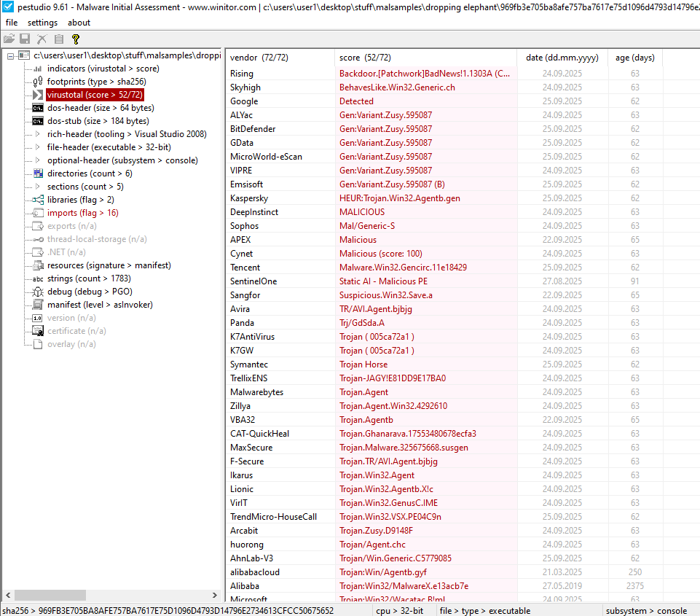The image size is (700, 616).
Task: Select imports (flag > 16) item
Action: tap(82, 213)
